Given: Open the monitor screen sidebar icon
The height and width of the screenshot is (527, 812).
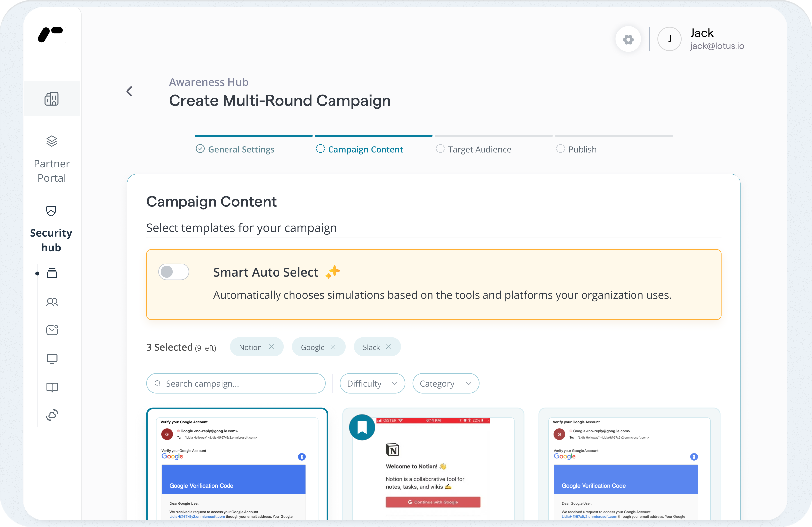Looking at the screenshot, I should pos(52,359).
